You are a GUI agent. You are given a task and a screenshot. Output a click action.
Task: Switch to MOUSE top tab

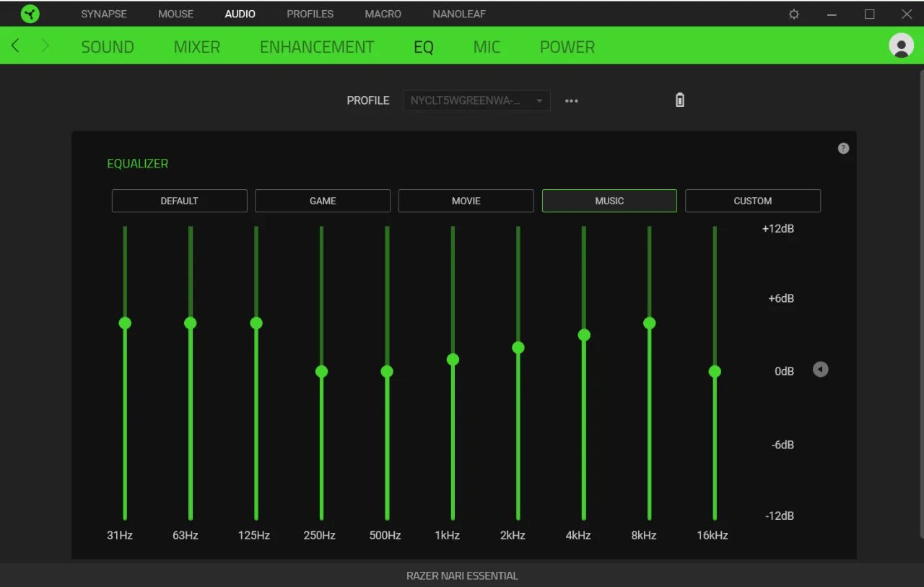coord(176,14)
